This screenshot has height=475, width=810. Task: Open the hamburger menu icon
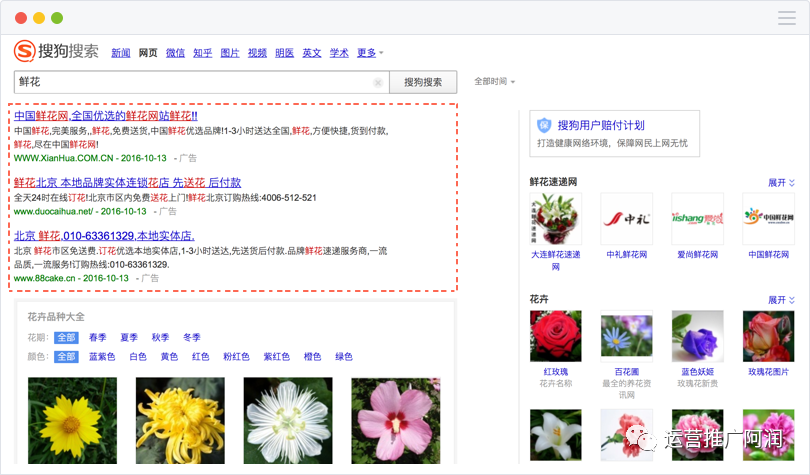787,18
